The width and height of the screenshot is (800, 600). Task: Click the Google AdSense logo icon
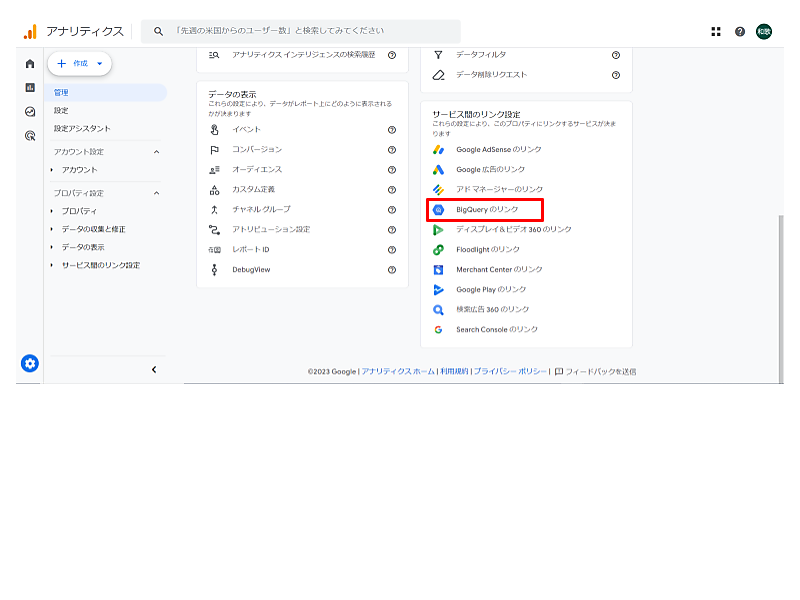(438, 149)
